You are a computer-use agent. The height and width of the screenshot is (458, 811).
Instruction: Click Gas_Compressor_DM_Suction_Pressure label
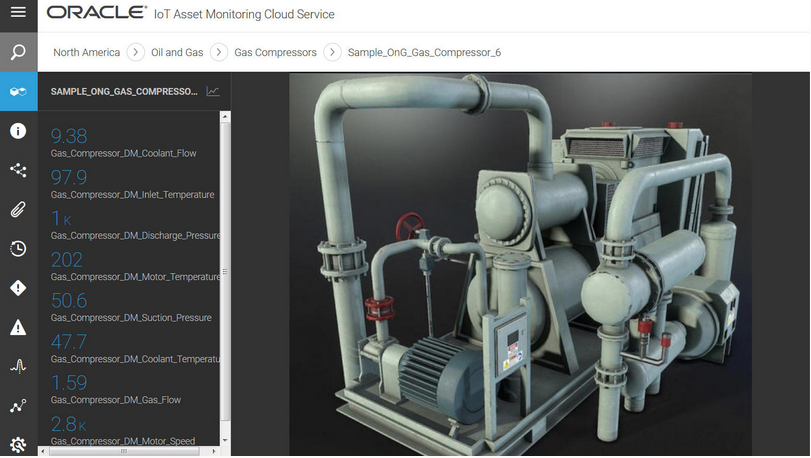[x=131, y=318]
